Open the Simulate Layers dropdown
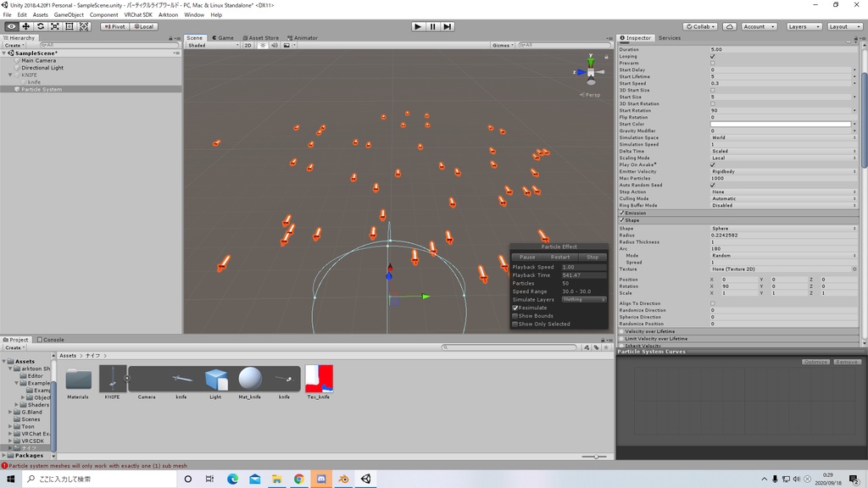This screenshot has width=868, height=488. (584, 299)
